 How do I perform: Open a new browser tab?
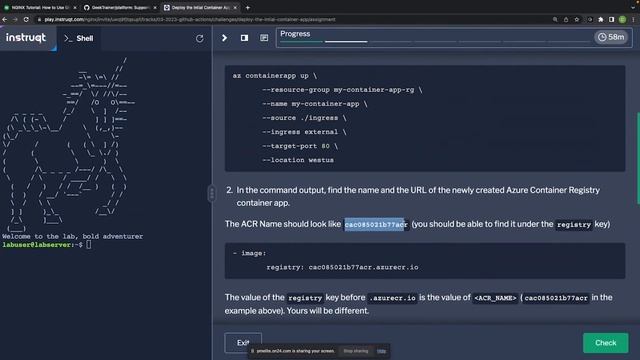pos(248,7)
